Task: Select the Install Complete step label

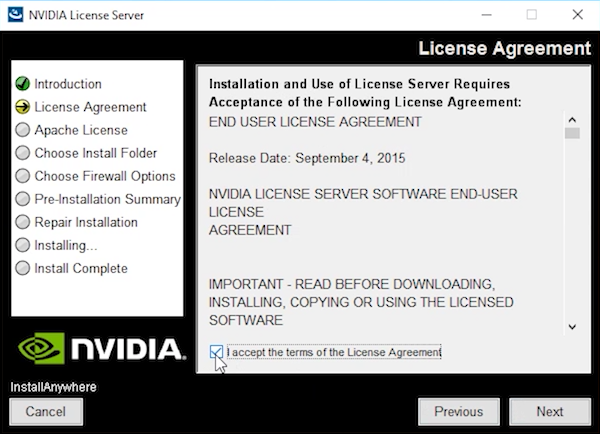Action: pos(81,268)
